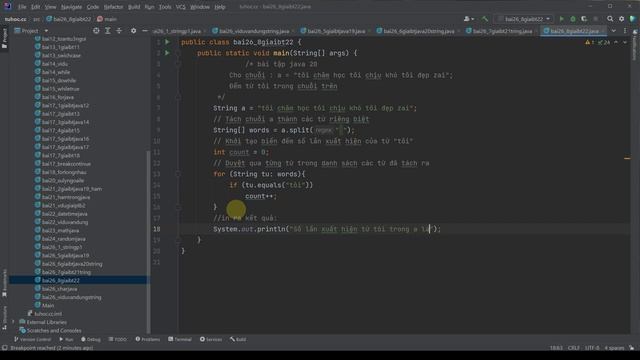Click main breadcrumb in navigation bar
Screen dimensions: 640x360
click(107, 19)
